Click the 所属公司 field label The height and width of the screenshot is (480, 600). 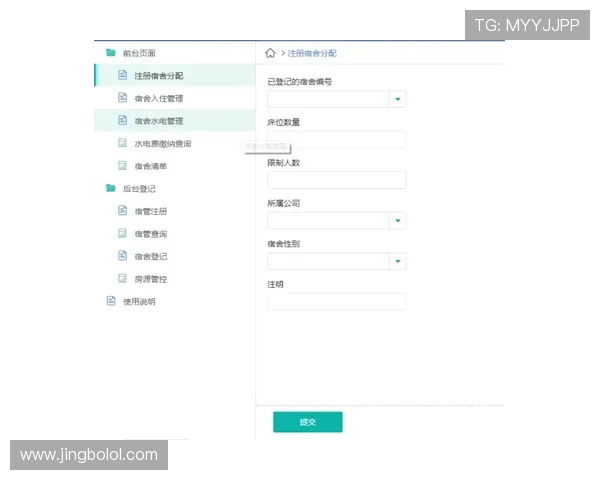[283, 203]
